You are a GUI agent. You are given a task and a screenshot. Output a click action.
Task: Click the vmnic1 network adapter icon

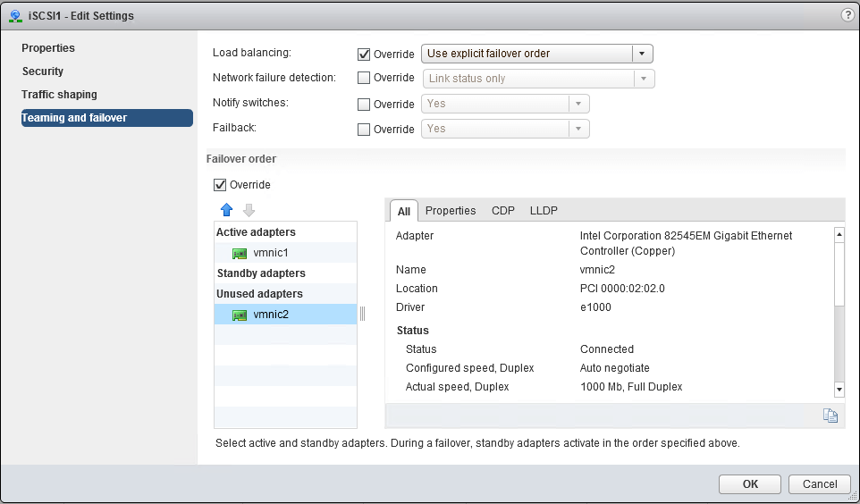(x=239, y=253)
